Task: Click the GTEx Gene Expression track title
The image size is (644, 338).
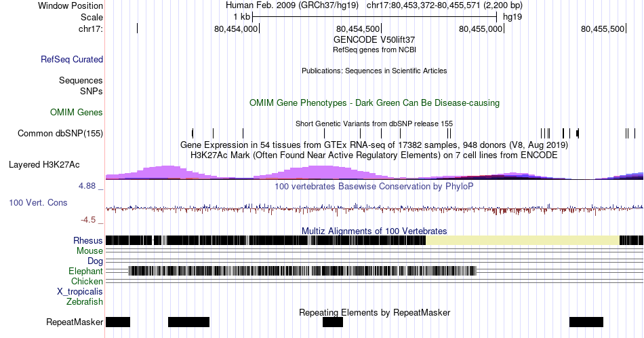Action: [x=374, y=145]
